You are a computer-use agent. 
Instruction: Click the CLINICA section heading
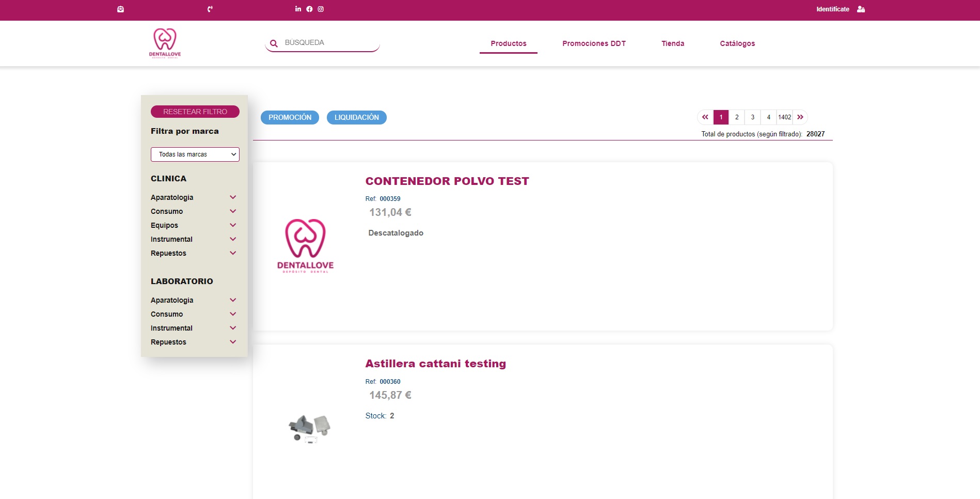[168, 179]
